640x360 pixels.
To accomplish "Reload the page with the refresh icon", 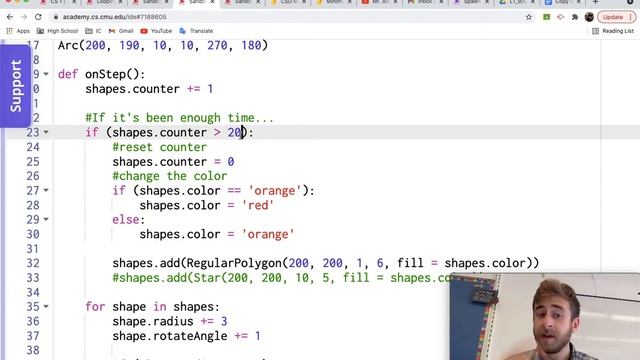I will (x=38, y=17).
